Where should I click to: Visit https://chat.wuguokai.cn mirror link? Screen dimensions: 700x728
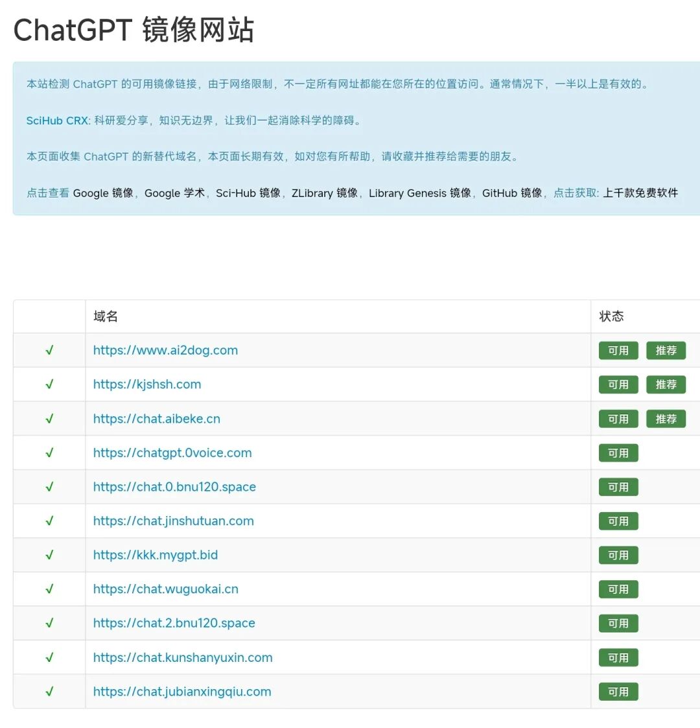pyautogui.click(x=166, y=589)
